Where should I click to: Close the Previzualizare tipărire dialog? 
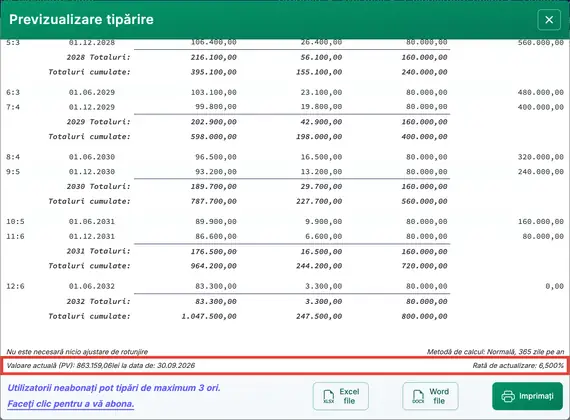549,20
